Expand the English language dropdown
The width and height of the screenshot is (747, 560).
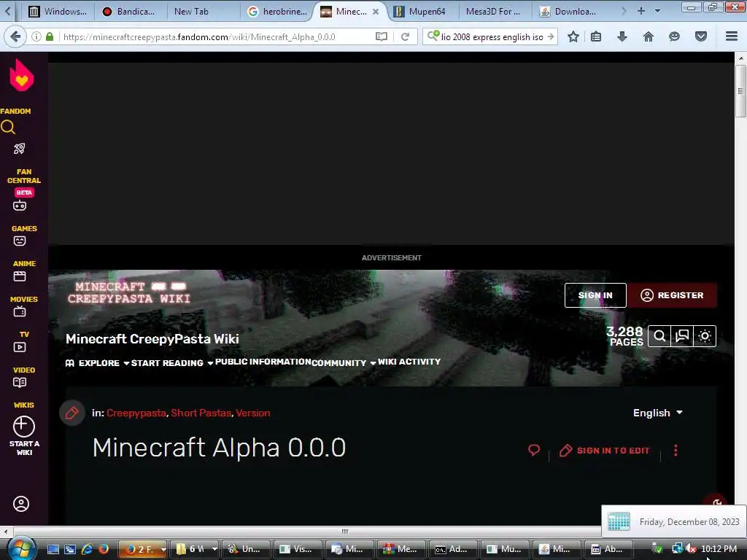click(657, 413)
